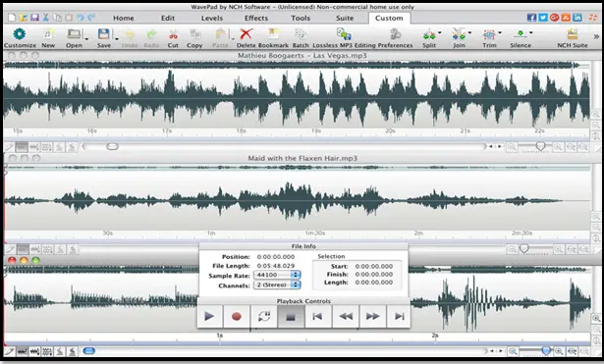Share via the Facebook icon
Image resolution: width=604 pixels, height=364 pixels.
(531, 18)
